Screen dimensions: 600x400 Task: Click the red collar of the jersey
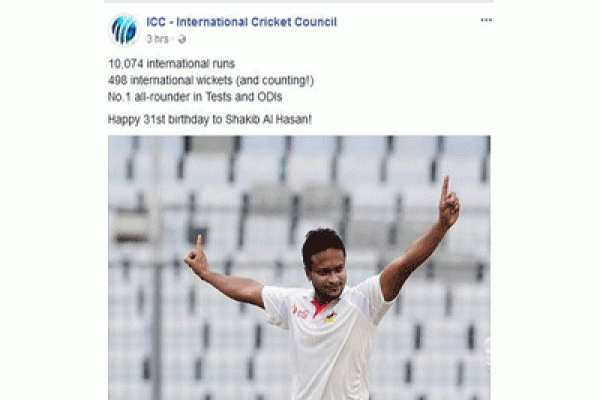point(320,307)
